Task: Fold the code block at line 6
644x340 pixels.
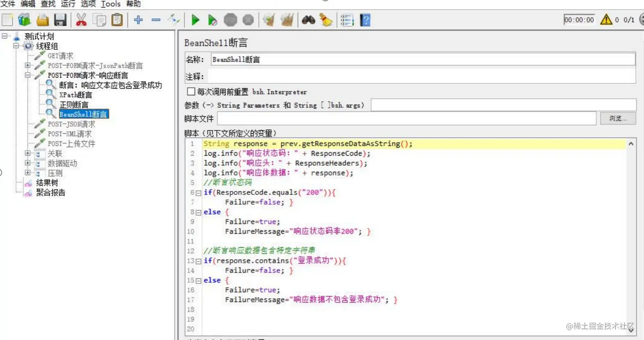Action: (198, 193)
